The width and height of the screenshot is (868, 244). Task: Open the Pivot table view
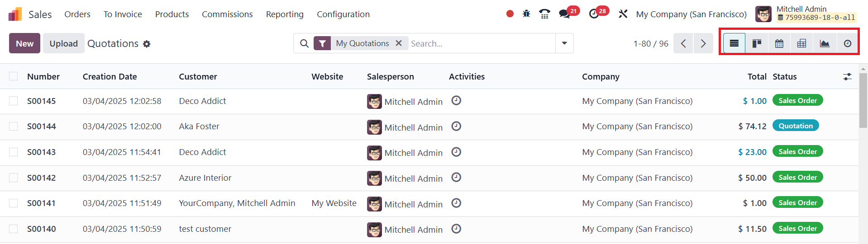pyautogui.click(x=801, y=43)
